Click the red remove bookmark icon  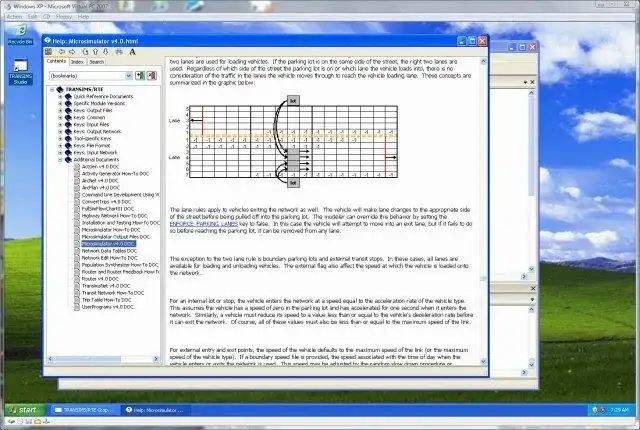click(152, 75)
